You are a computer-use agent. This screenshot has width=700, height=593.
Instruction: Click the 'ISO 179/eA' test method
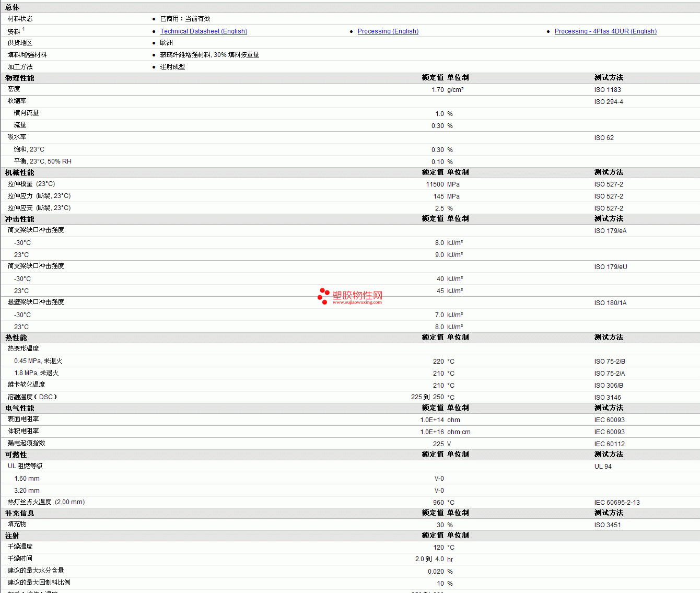tap(610, 231)
